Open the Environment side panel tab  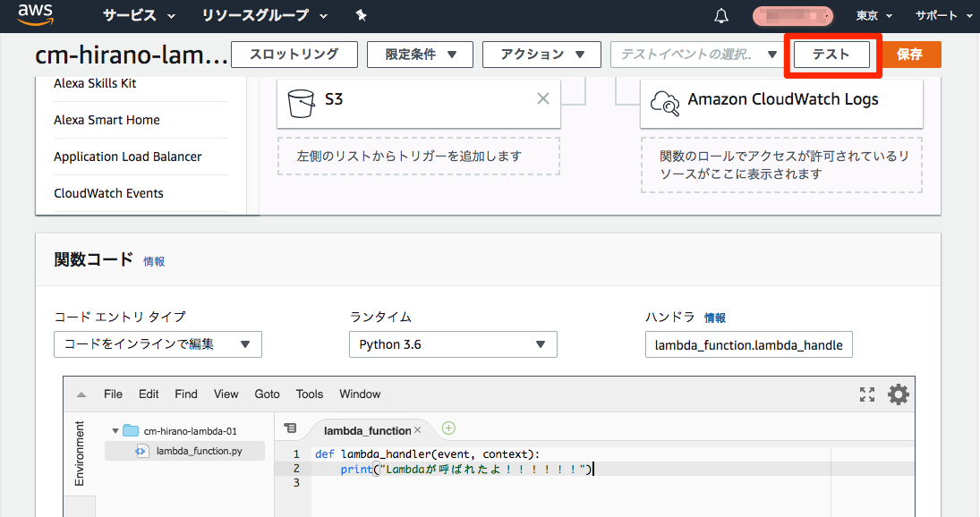coord(80,453)
